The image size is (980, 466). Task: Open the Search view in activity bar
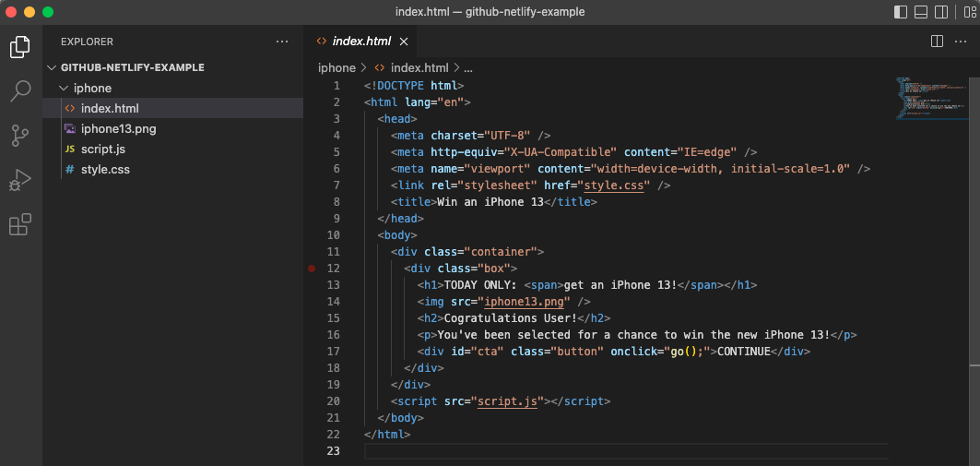20,91
